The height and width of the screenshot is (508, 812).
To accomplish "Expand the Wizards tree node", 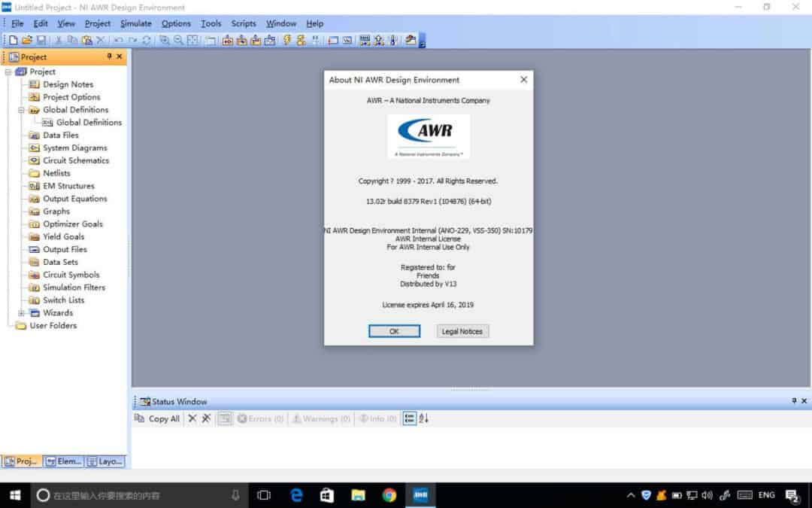I will pyautogui.click(x=22, y=313).
